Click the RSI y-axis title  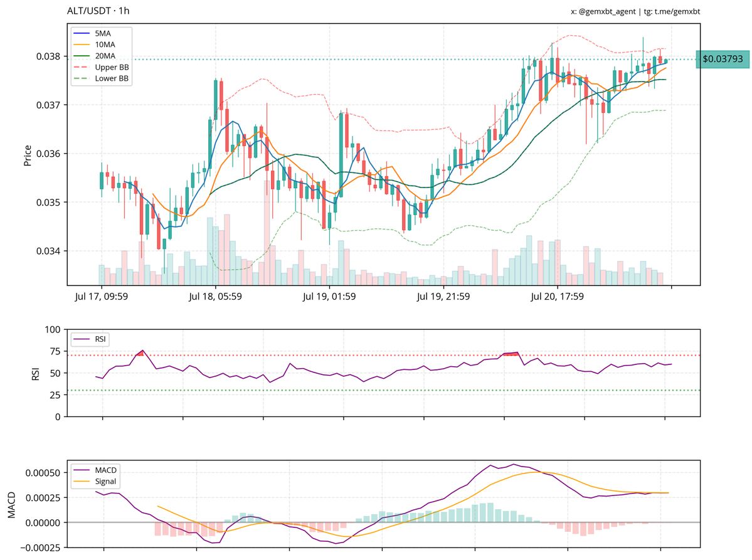[36, 374]
